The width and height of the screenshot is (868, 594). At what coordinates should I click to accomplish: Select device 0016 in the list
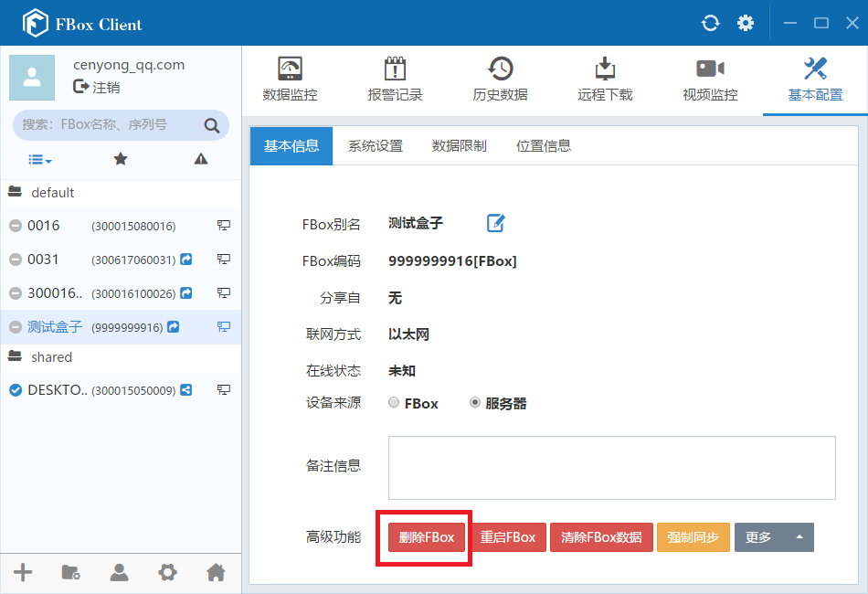click(121, 226)
